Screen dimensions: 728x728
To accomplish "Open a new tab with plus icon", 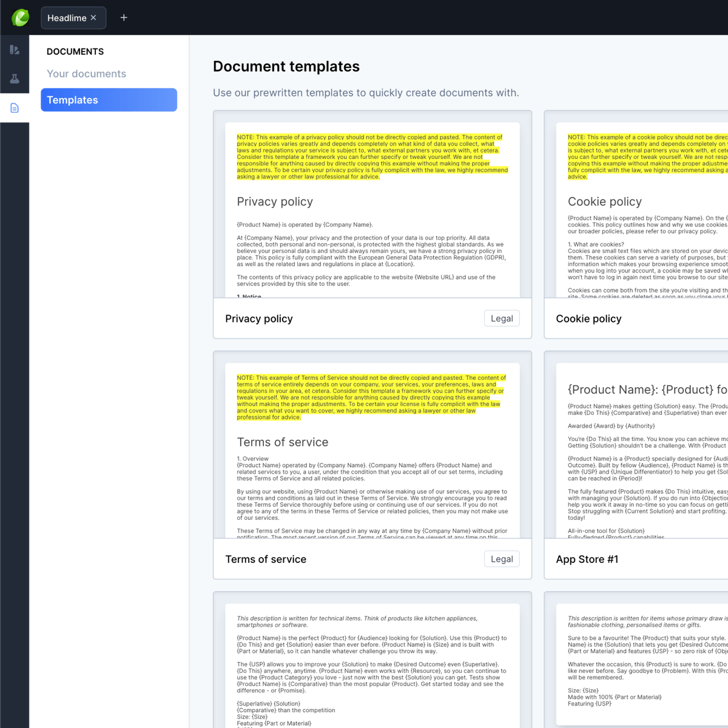I will pyautogui.click(x=124, y=18).
